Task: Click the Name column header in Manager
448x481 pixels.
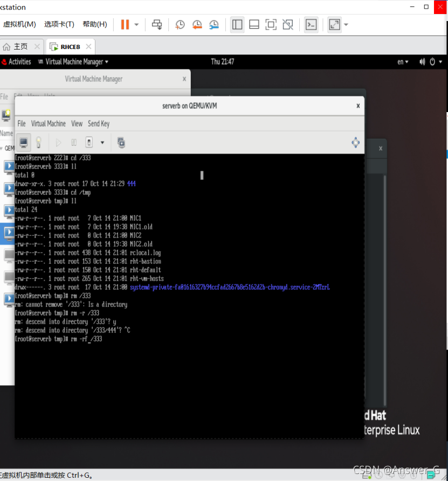Action: [x=6, y=133]
